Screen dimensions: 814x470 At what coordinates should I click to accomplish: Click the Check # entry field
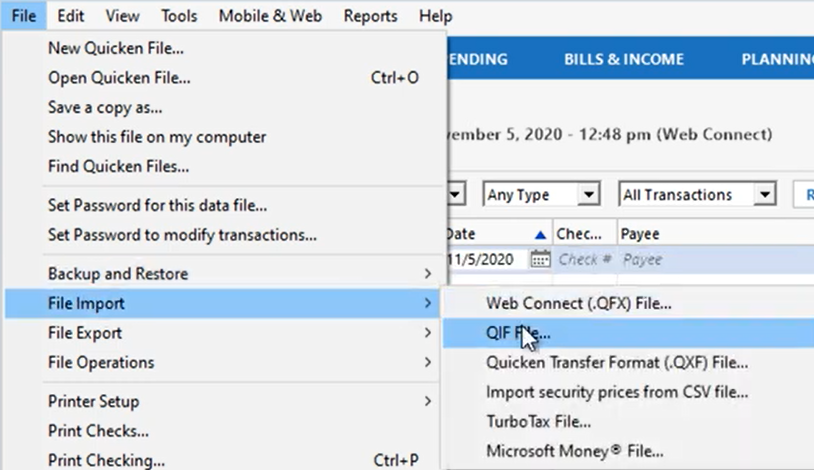(x=585, y=260)
